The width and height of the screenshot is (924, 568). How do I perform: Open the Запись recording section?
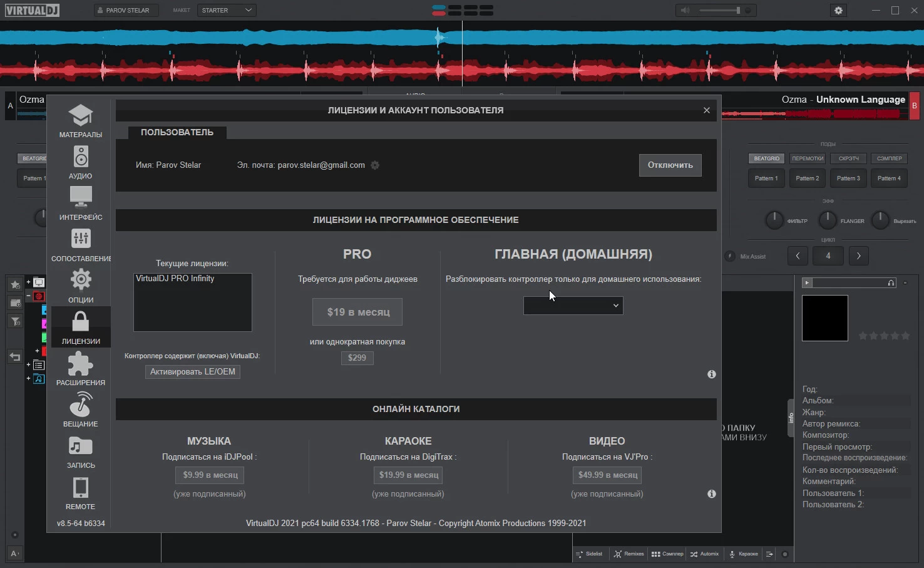coord(80,452)
